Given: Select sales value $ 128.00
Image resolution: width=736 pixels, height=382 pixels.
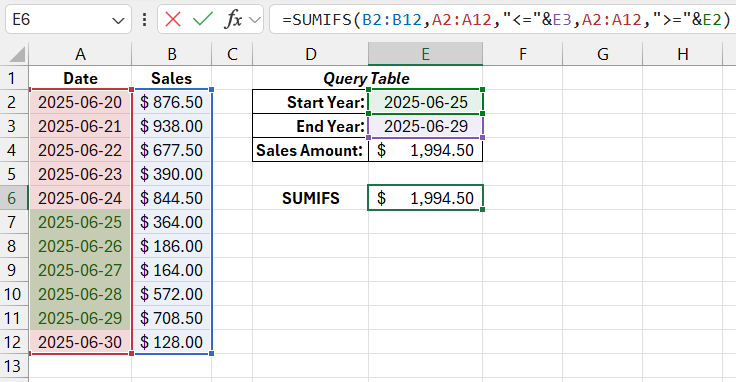Looking at the screenshot, I should pos(172,342).
